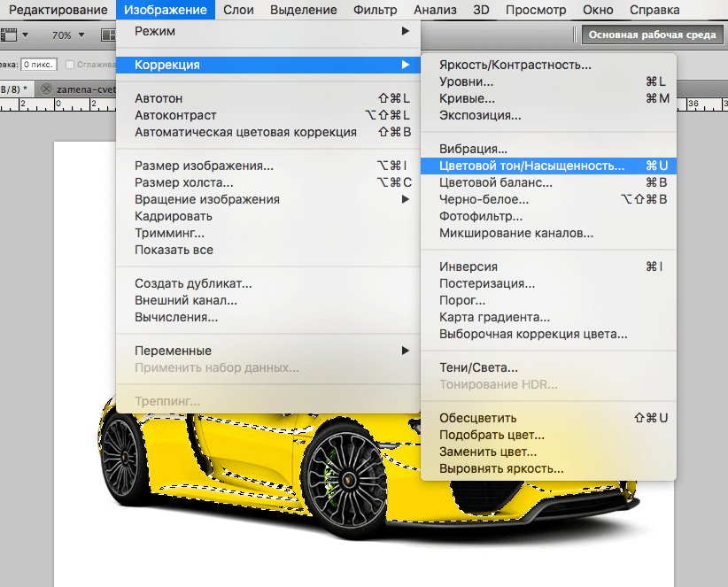Open Размер холста dialog
The width and height of the screenshot is (728, 587).
pyautogui.click(x=267, y=182)
